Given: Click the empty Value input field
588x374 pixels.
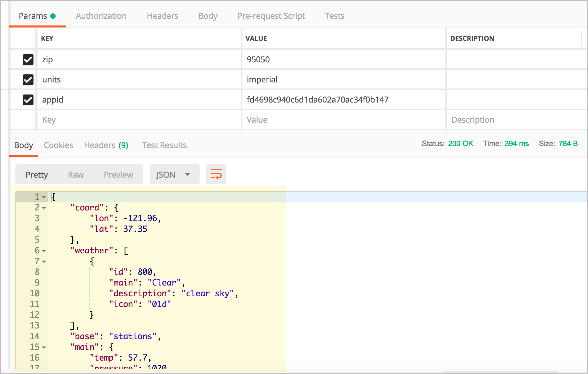Looking at the screenshot, I should pyautogui.click(x=344, y=120).
